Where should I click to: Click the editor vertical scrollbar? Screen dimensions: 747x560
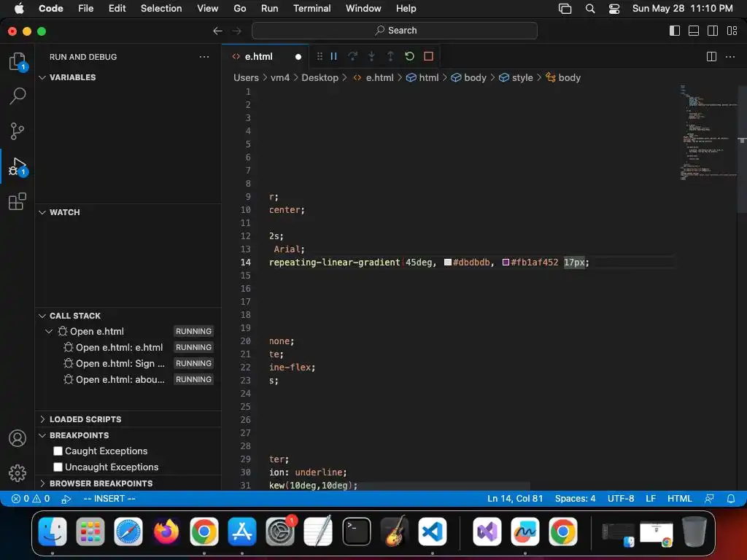pyautogui.click(x=742, y=149)
